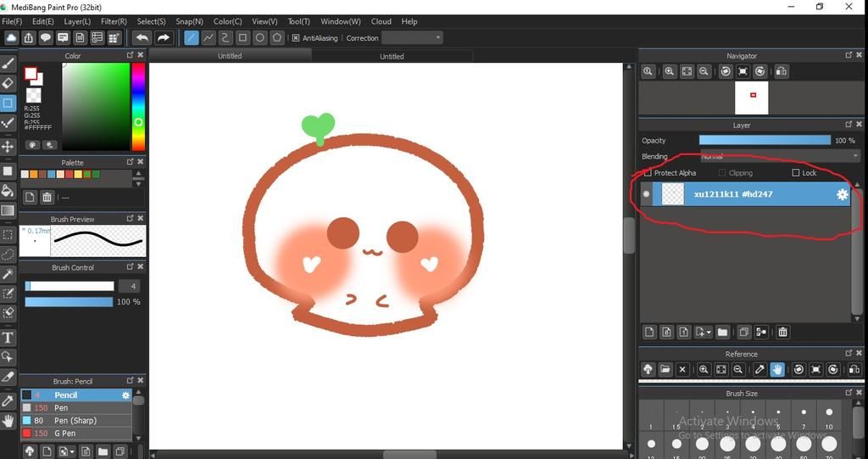Click the rainbow hue slider bar

click(x=138, y=106)
